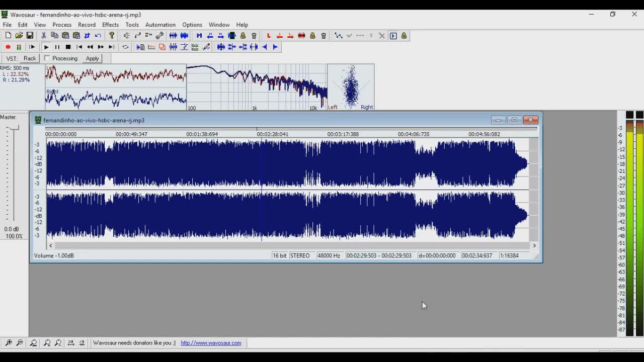Crop the audio with the blue crop icon
This screenshot has height=362, width=644.
click(87, 36)
